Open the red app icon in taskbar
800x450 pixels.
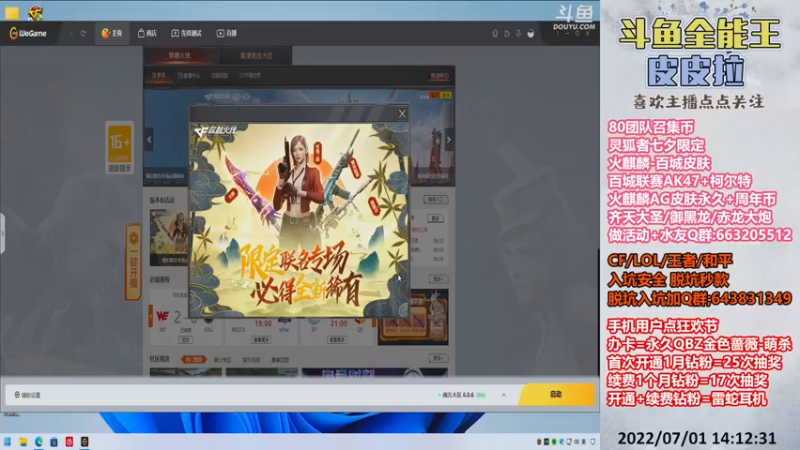[x=69, y=441]
